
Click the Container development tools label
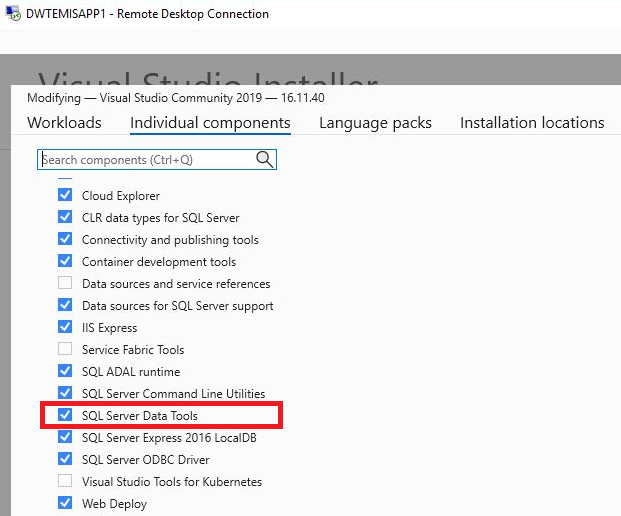tap(159, 262)
